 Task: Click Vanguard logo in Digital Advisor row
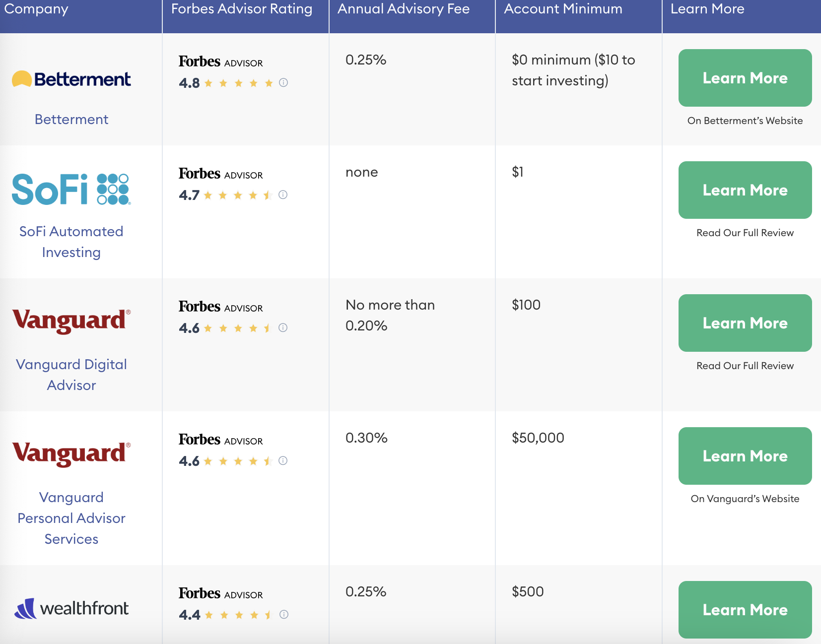tap(71, 321)
